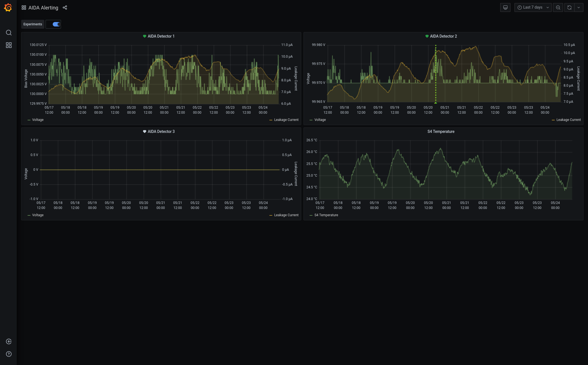Click the sign-in arrow icon in sidebar
This screenshot has width=588, height=365.
point(9,342)
